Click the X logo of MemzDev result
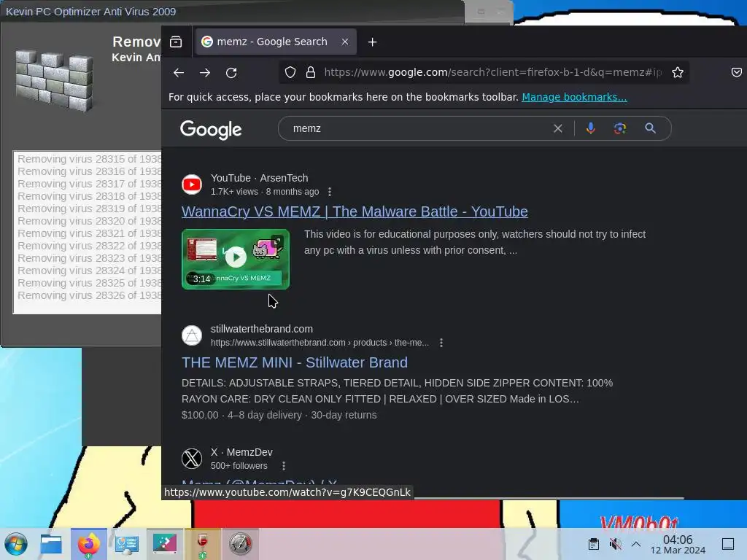Image resolution: width=747 pixels, height=560 pixels. (192, 459)
